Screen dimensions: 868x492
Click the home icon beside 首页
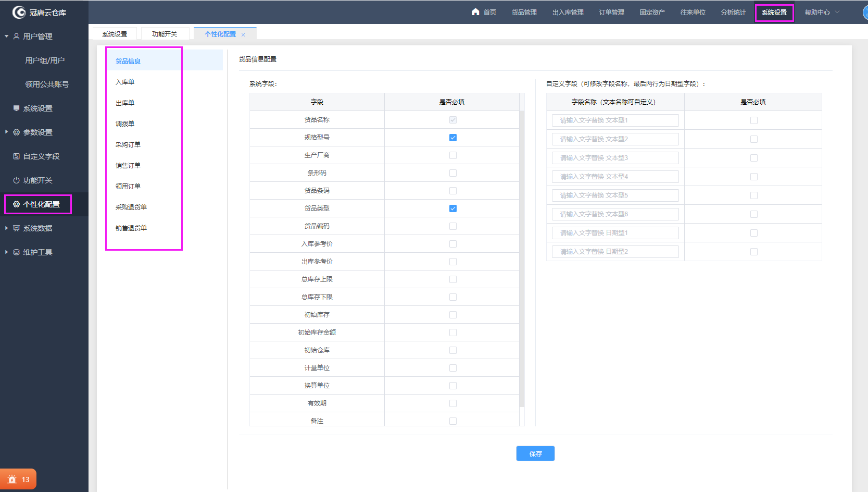click(475, 11)
